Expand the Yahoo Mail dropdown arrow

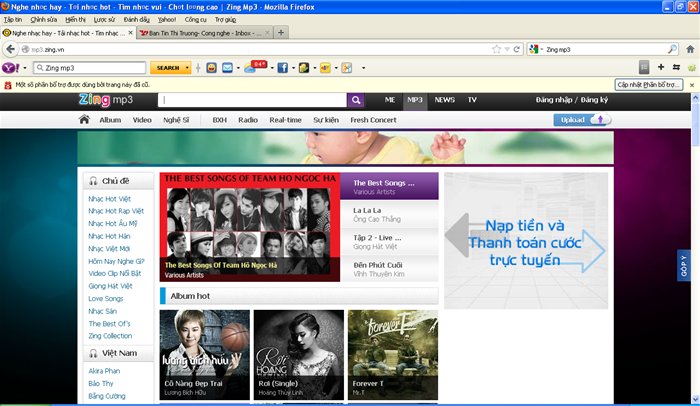[238, 68]
